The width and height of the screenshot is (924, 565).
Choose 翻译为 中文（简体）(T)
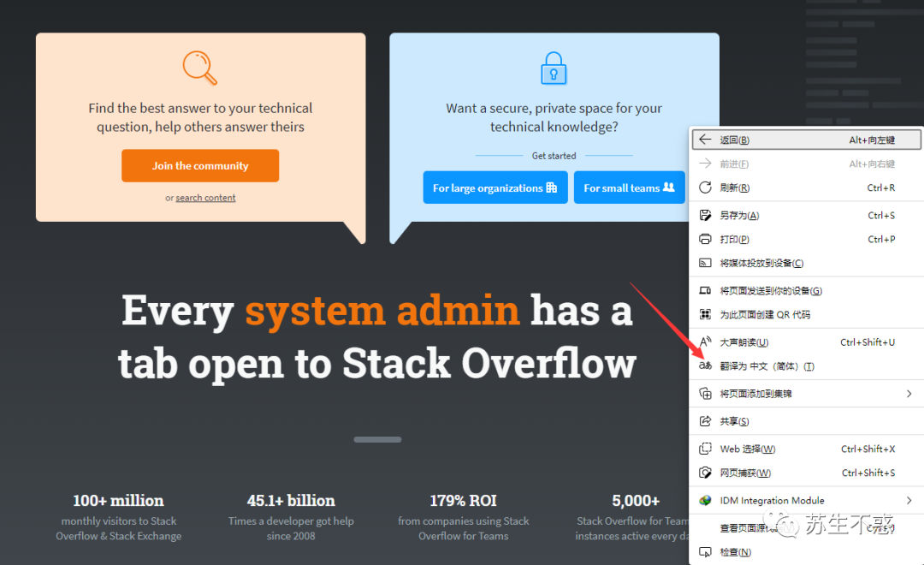point(806,366)
